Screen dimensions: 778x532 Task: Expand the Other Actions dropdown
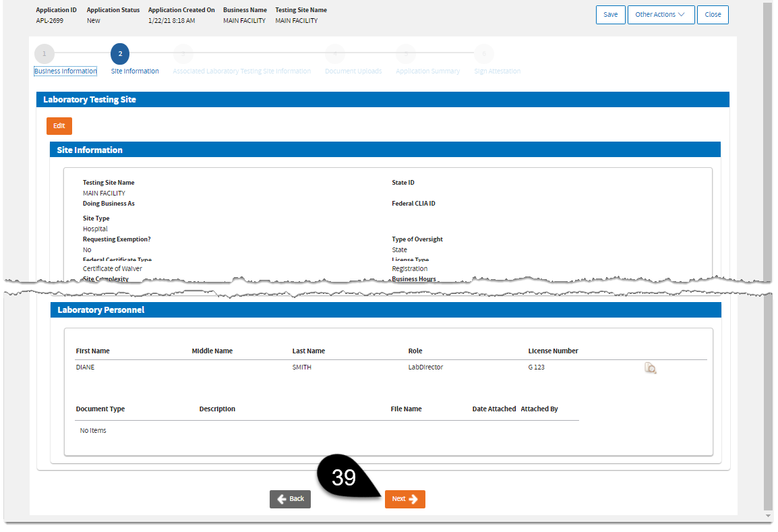(x=661, y=15)
